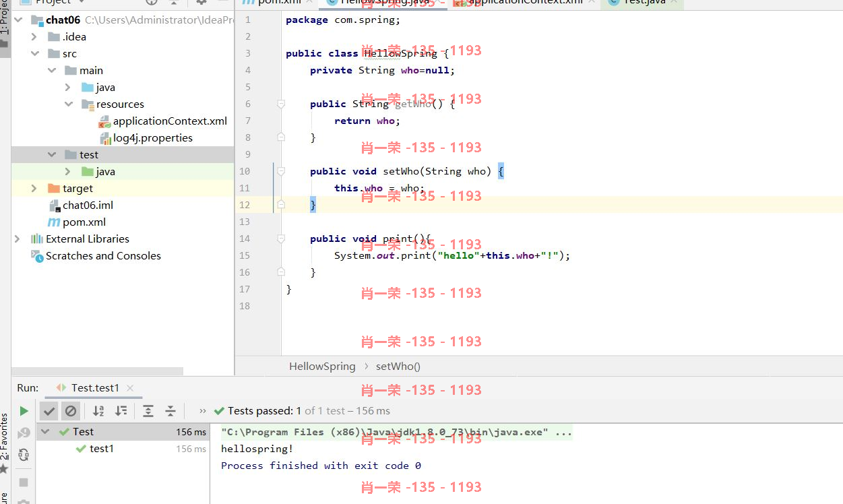Click the 'hellospring!' console output

tap(257, 449)
